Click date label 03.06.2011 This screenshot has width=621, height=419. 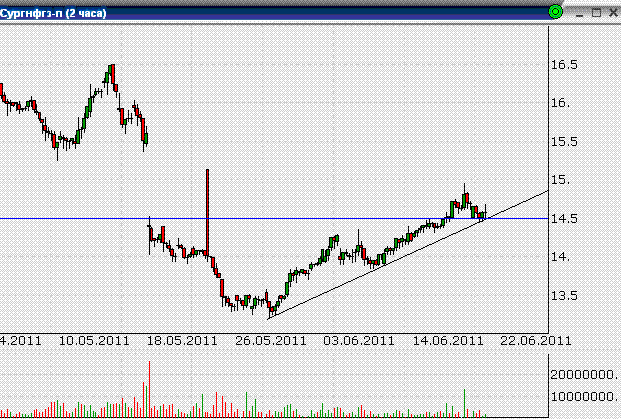359,341
